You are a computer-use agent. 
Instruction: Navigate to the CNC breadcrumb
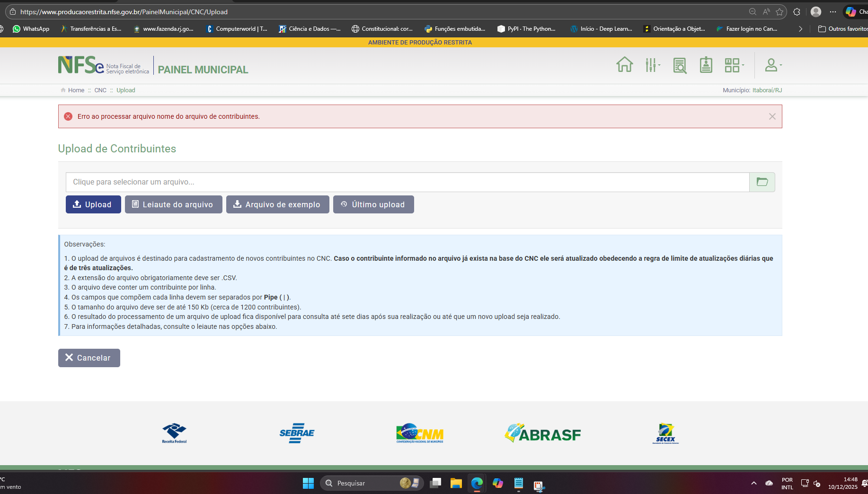coord(100,90)
